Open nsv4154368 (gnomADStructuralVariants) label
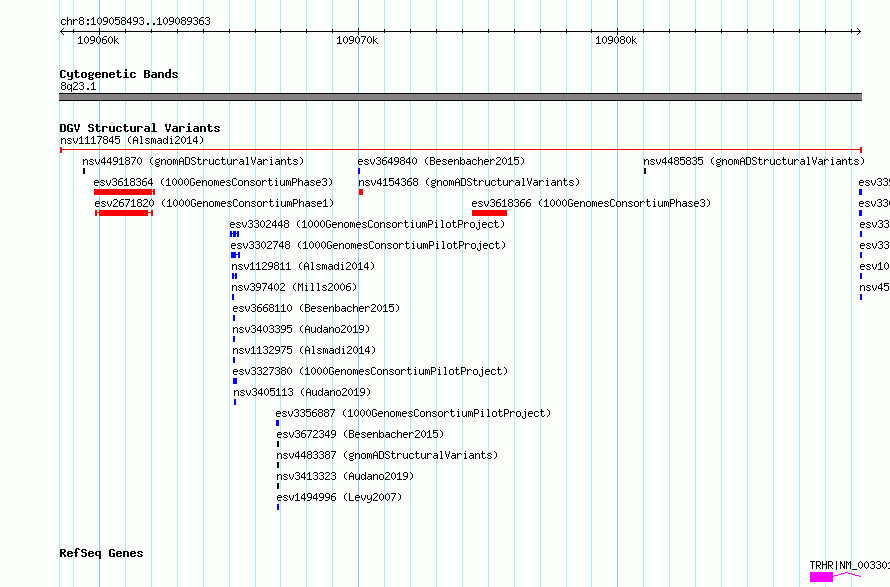890x587 pixels. pos(469,182)
